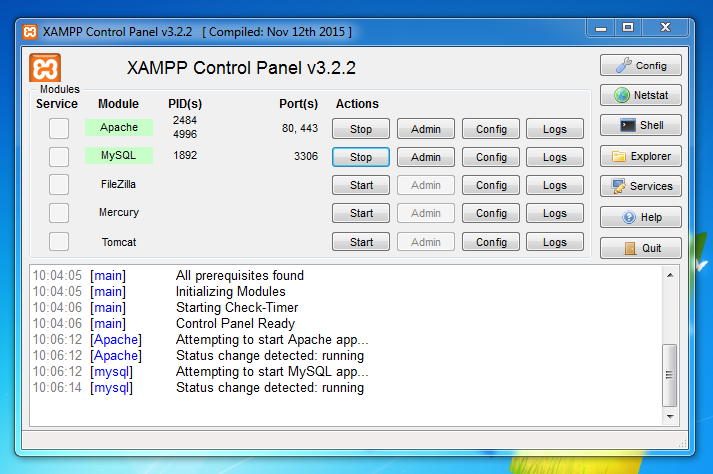Stop the MySQL module

click(x=361, y=157)
